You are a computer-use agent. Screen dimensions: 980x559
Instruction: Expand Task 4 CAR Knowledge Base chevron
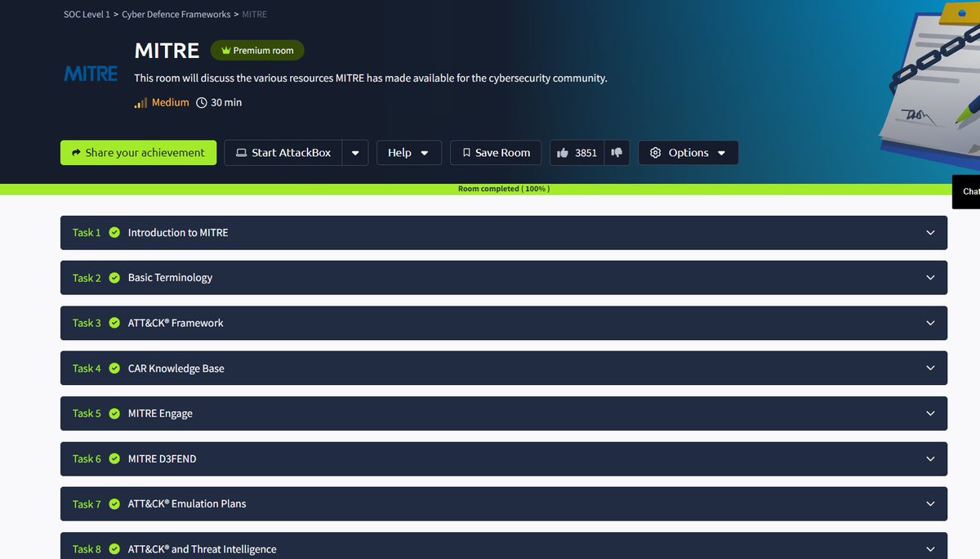(x=930, y=369)
